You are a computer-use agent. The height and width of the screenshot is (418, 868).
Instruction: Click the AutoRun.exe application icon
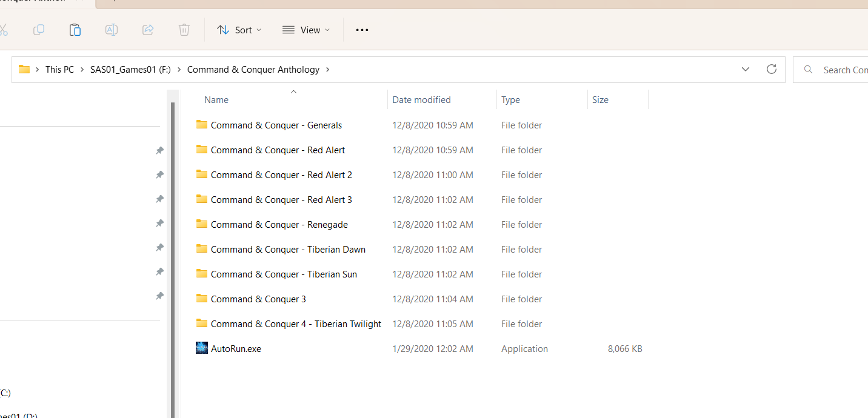[202, 348]
